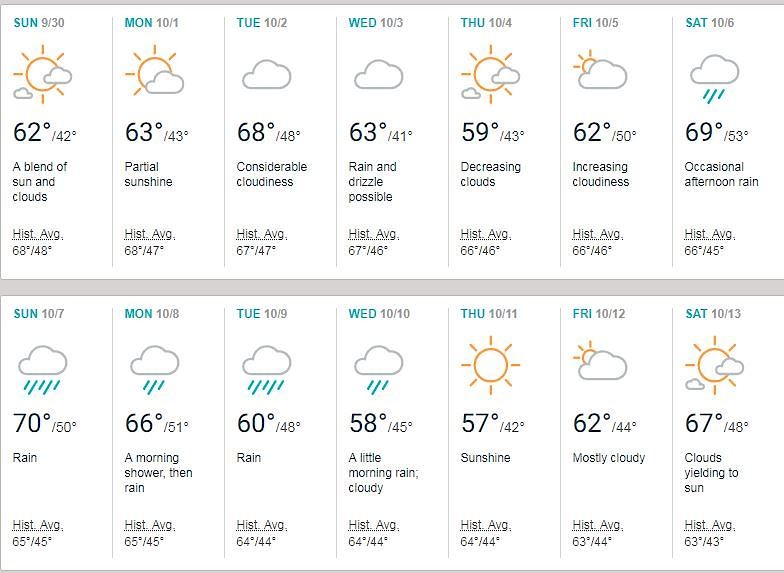Click 'A morning shower, then rain' text
The width and height of the screenshot is (784, 573).
[158, 472]
